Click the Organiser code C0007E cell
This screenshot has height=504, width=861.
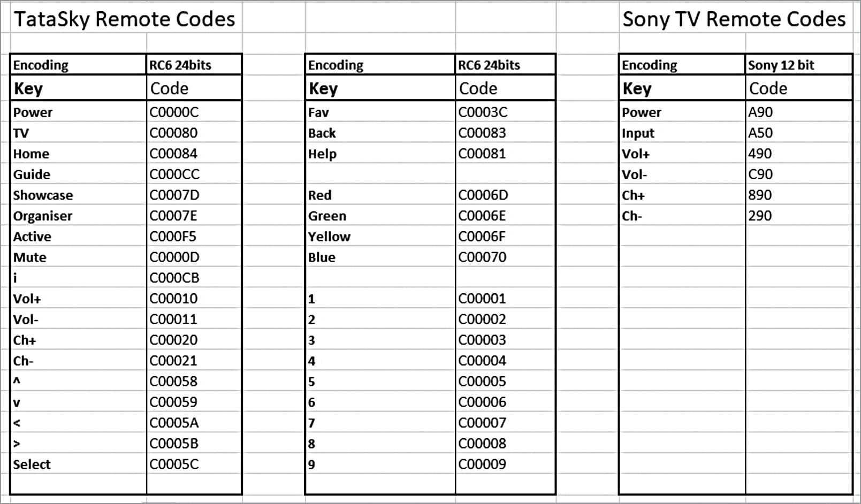pyautogui.click(x=173, y=216)
